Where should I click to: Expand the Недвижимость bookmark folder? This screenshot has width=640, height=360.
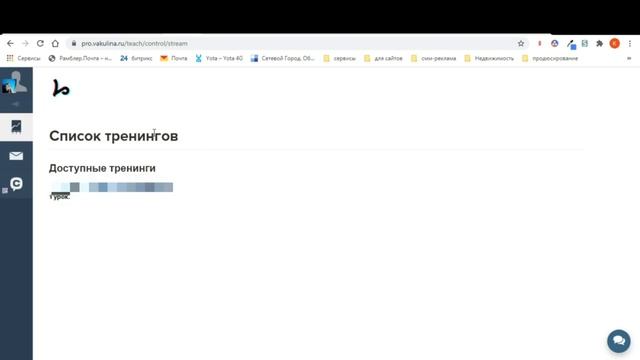pyautogui.click(x=489, y=58)
